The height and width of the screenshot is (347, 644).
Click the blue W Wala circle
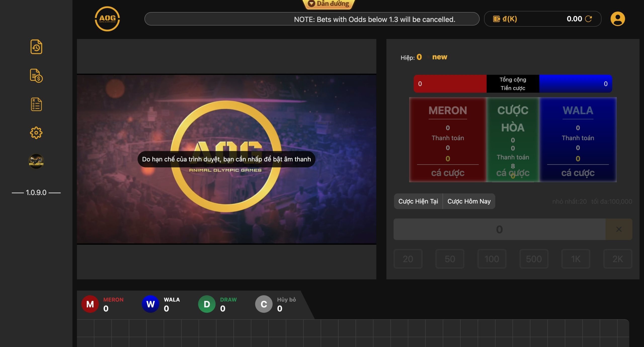pyautogui.click(x=150, y=304)
